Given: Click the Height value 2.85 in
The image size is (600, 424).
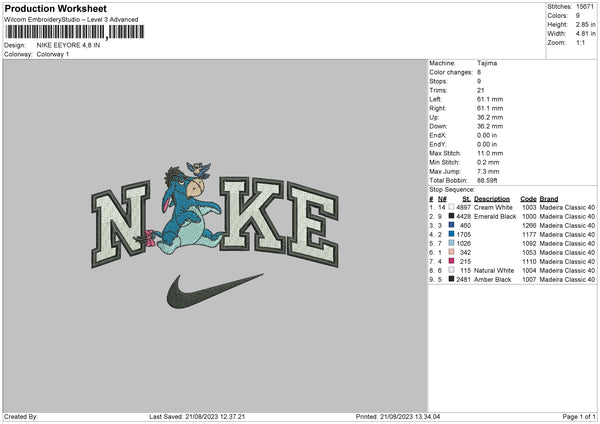Looking at the screenshot, I should [586, 24].
